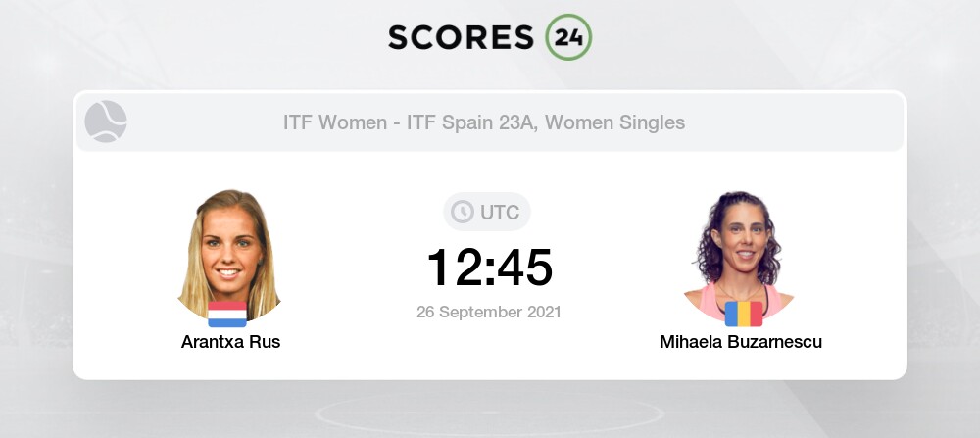Click the Women Singles text in the header
This screenshot has width=980, height=438.
coord(615,122)
